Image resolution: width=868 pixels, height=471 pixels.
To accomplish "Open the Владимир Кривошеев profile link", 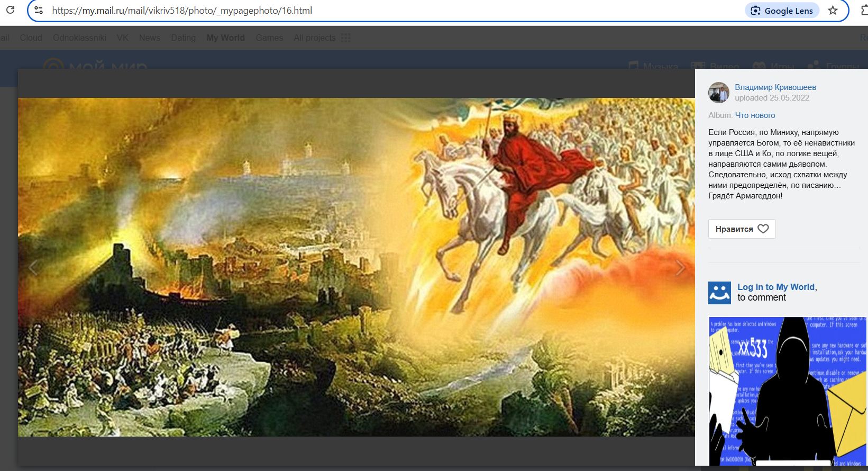I will 775,87.
